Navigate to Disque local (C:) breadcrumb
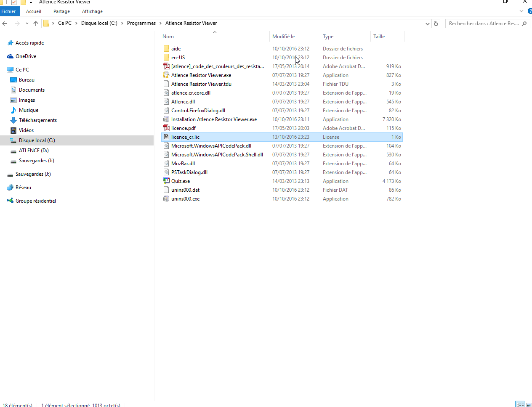This screenshot has height=407, width=532. (99, 23)
